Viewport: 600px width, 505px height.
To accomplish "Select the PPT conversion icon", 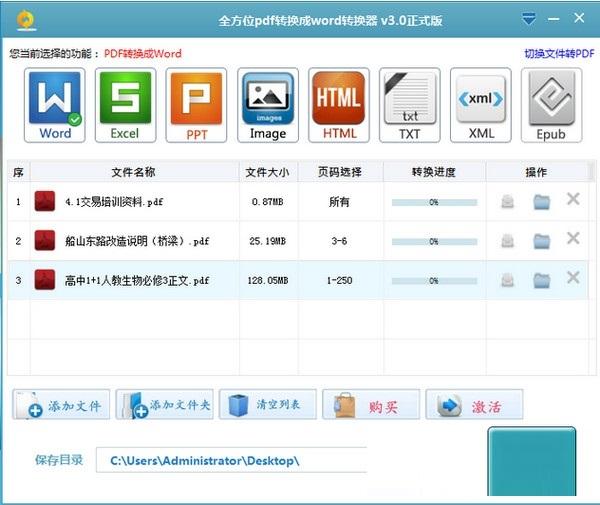I will pos(196,105).
